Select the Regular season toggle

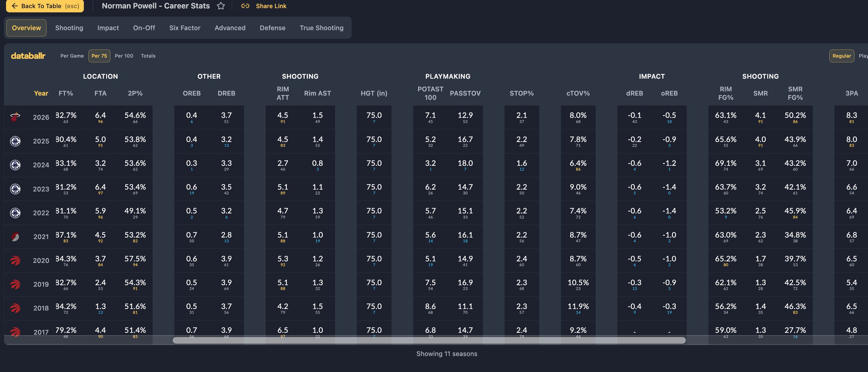[x=842, y=56]
